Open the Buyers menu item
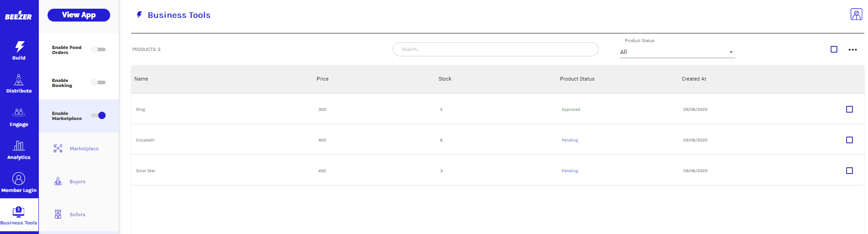The height and width of the screenshot is (234, 868). 77,182
